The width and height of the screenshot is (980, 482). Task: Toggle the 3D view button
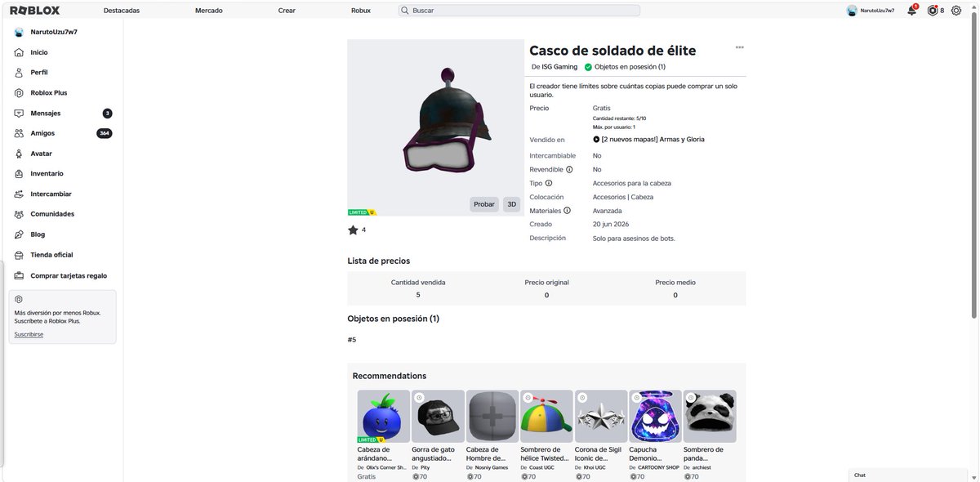tap(512, 204)
